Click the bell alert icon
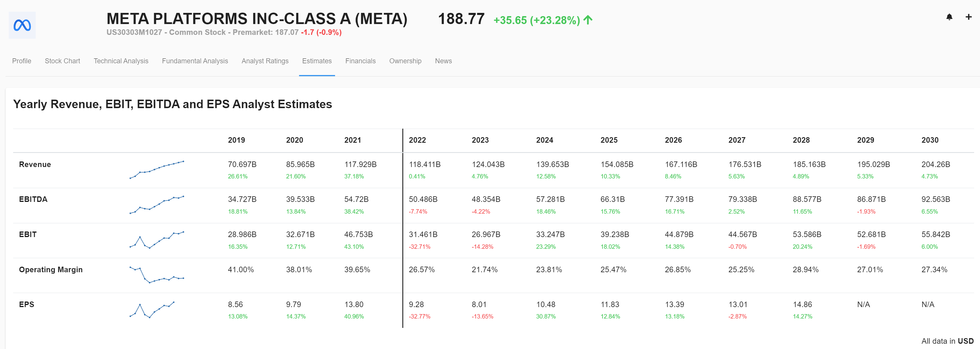 pyautogui.click(x=949, y=17)
